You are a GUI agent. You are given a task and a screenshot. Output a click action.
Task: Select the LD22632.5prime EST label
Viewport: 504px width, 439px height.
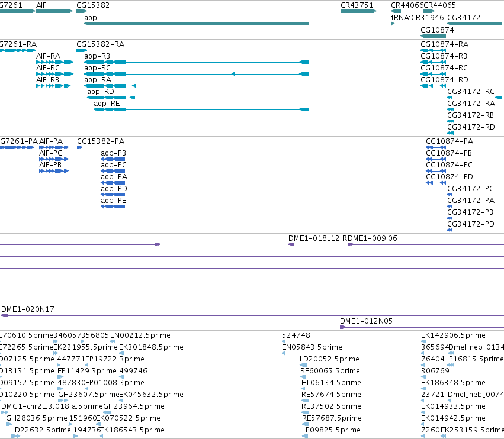(x=41, y=431)
